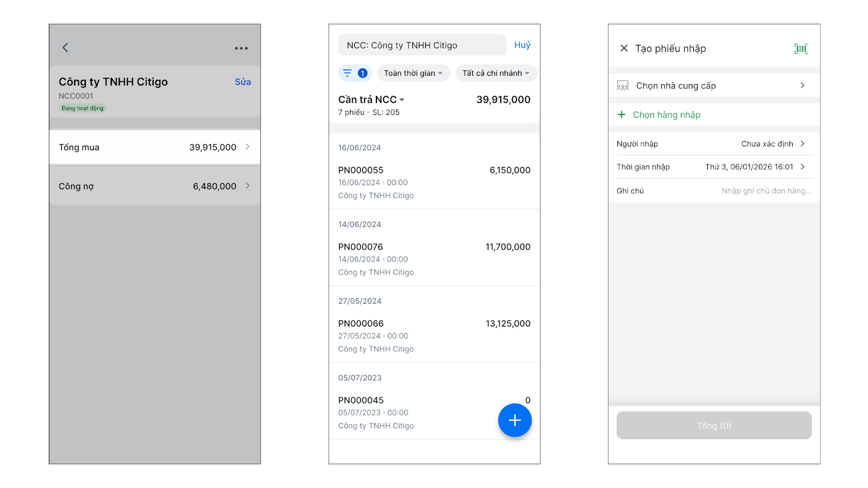Open receipt PN000066
Viewport: 868px width, 488px height.
434,336
